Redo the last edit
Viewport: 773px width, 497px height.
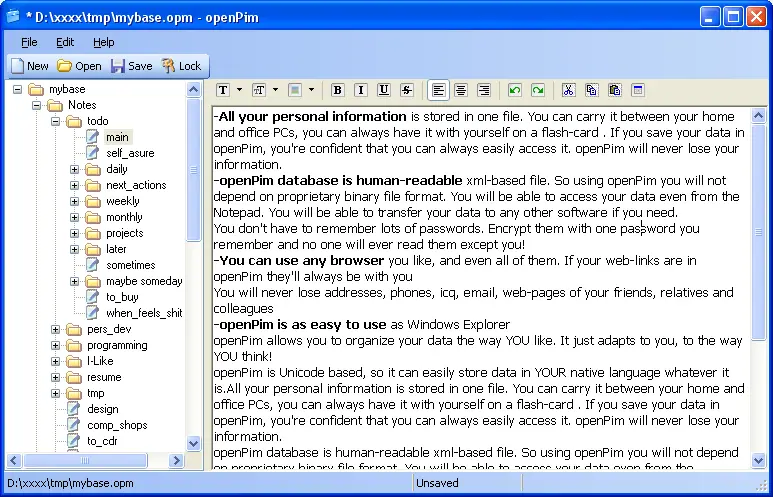click(x=538, y=90)
